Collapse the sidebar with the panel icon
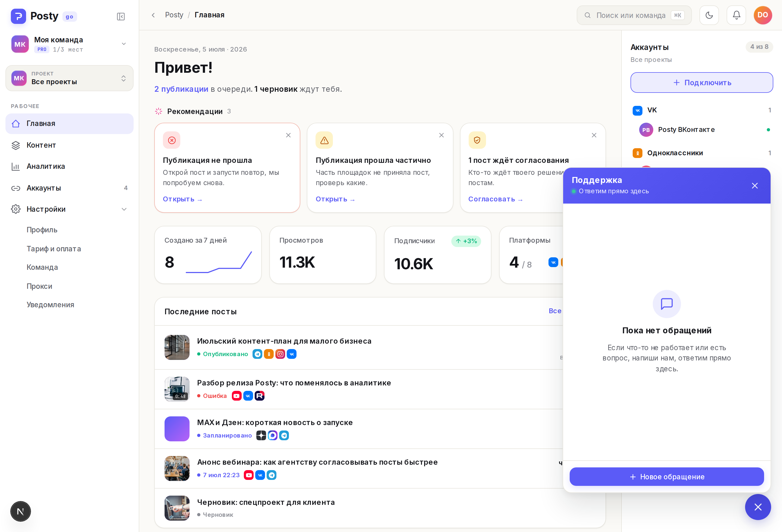Viewport: 782px width, 532px height. coord(121,17)
